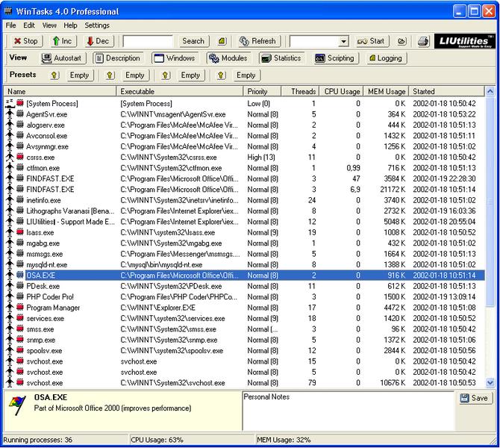Click the sleeping icon beside [System Process]
This screenshot has height=448, width=500.
[x=10, y=103]
